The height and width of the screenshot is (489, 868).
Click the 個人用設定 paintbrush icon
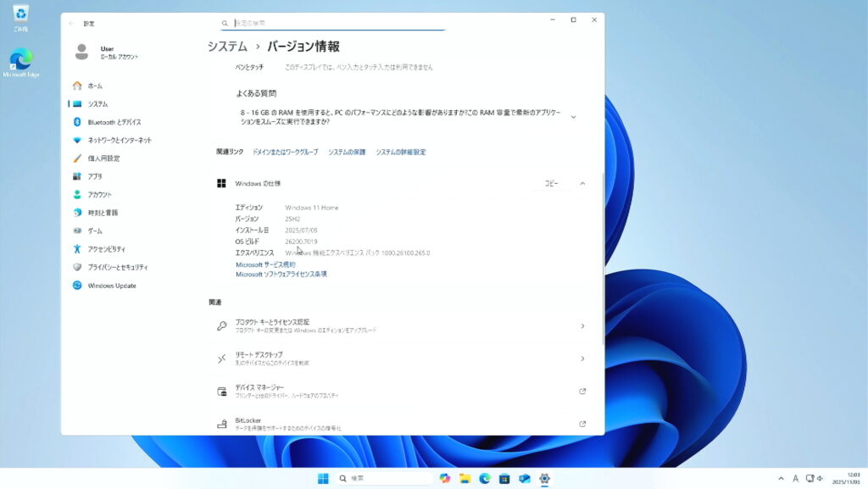pos(77,158)
